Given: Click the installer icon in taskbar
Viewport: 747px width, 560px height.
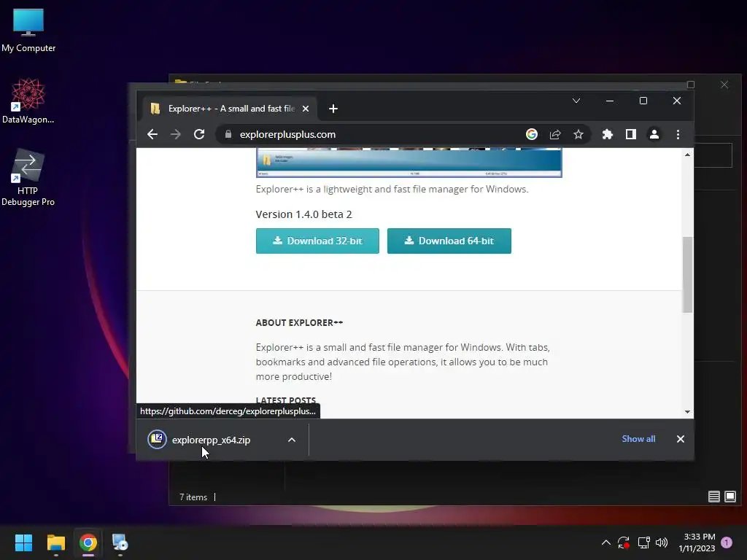Looking at the screenshot, I should [x=120, y=542].
